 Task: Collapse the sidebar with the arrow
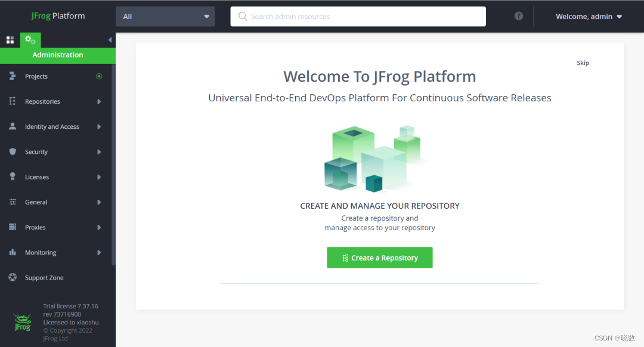click(x=109, y=39)
